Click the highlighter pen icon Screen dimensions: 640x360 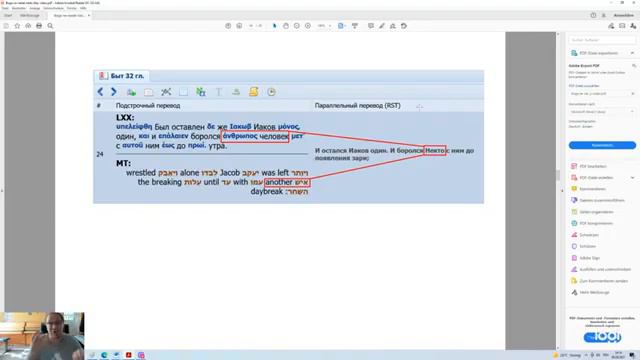point(382,26)
